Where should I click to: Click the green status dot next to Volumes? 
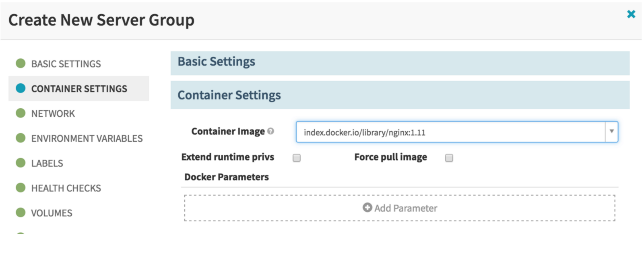coord(21,212)
